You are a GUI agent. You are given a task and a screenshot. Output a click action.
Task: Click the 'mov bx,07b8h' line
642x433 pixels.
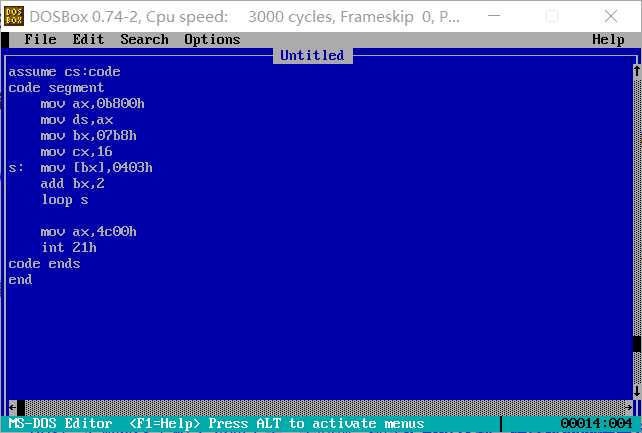point(88,135)
